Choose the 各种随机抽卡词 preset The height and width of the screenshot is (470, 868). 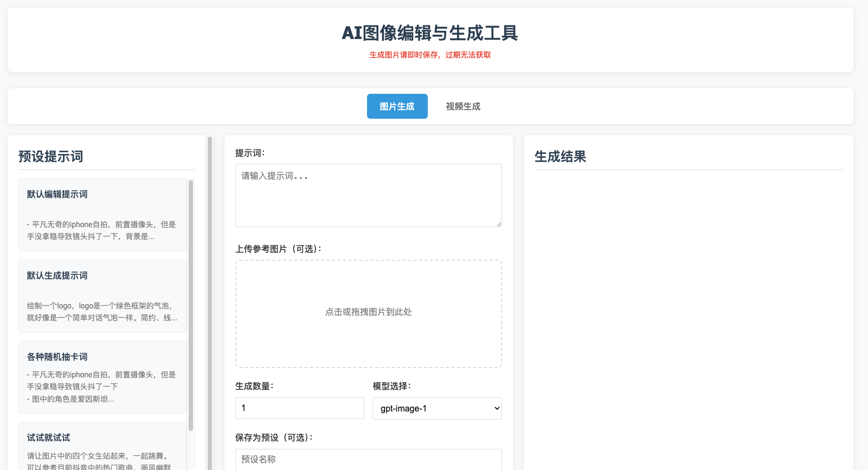[102, 377]
